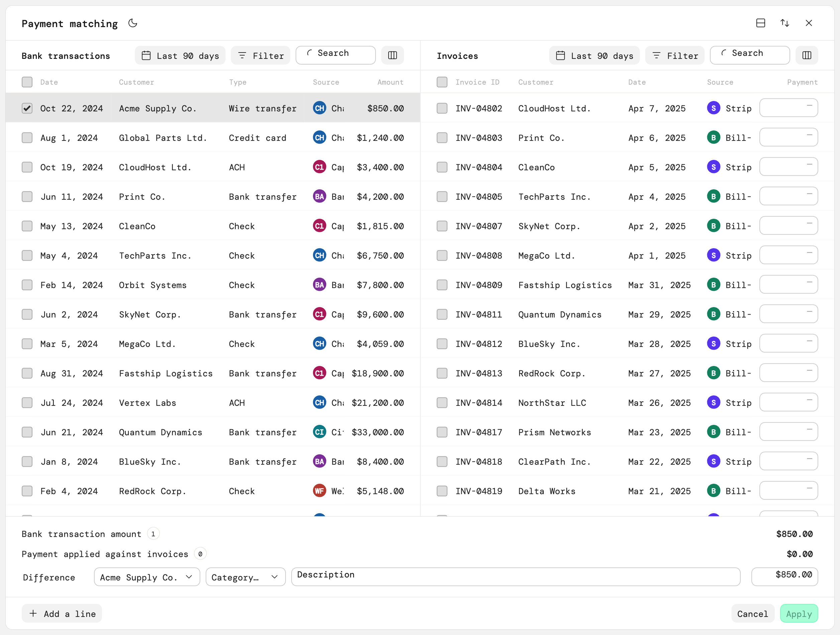Check invoice INV-04805 TechParts Inc.
This screenshot has width=840, height=635.
(x=442, y=196)
